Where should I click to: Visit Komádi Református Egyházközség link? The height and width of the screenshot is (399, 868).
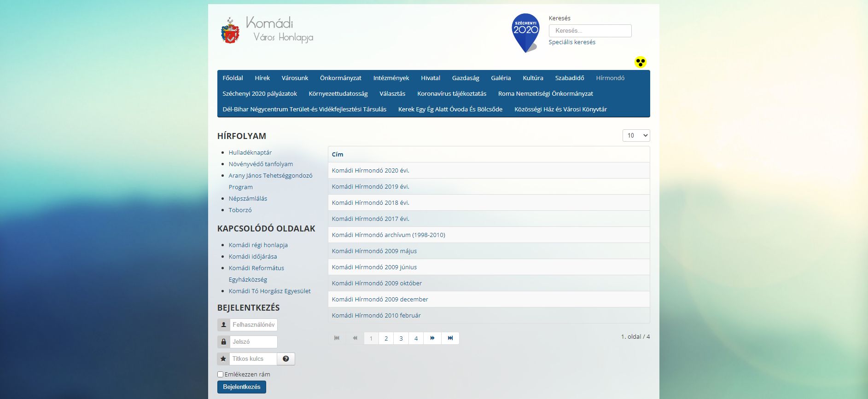click(x=256, y=274)
